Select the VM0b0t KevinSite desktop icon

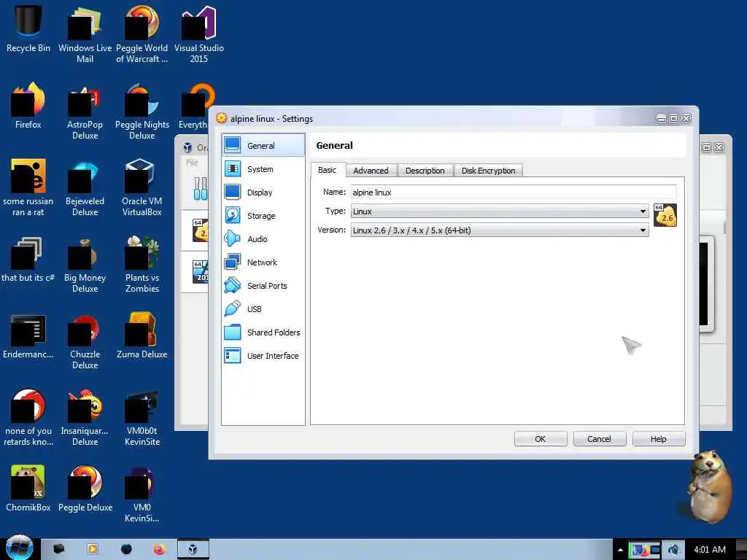tap(142, 418)
